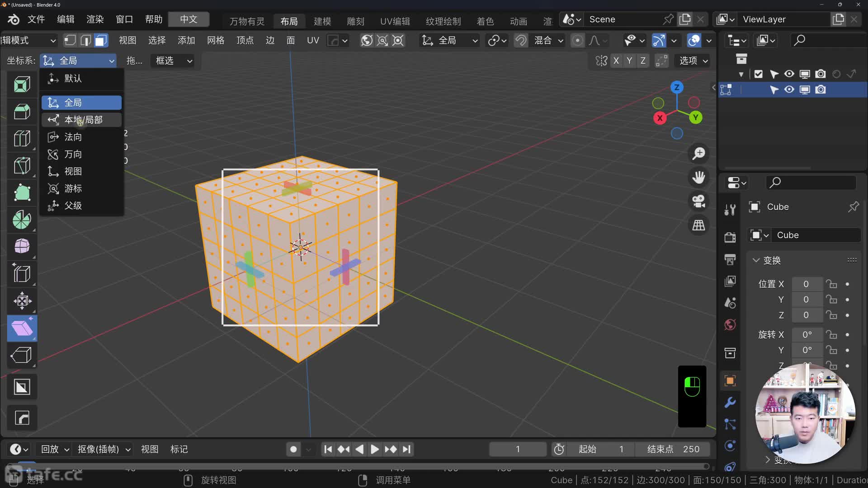The width and height of the screenshot is (868, 488).
Task: Open the 选项 options dropdown
Action: click(x=693, y=61)
